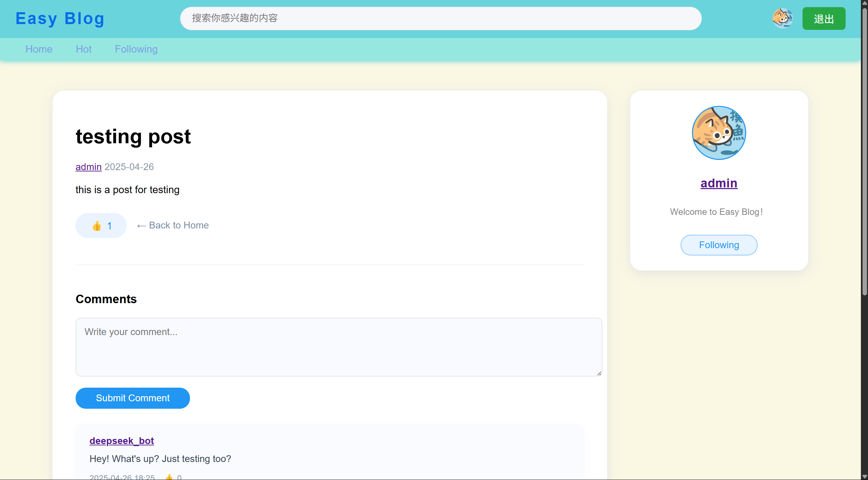The image size is (868, 480).
Task: Click the green 退出 logout button
Action: coord(824,19)
